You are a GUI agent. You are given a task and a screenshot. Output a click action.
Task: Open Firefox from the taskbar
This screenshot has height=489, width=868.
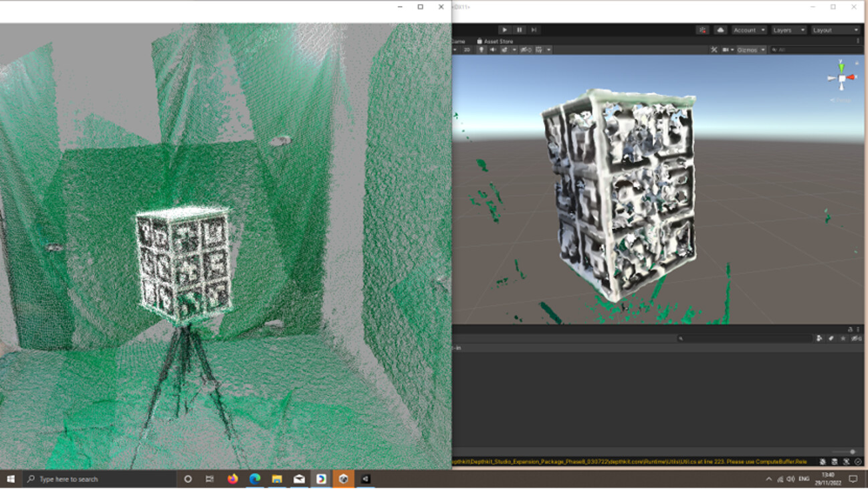coord(233,479)
